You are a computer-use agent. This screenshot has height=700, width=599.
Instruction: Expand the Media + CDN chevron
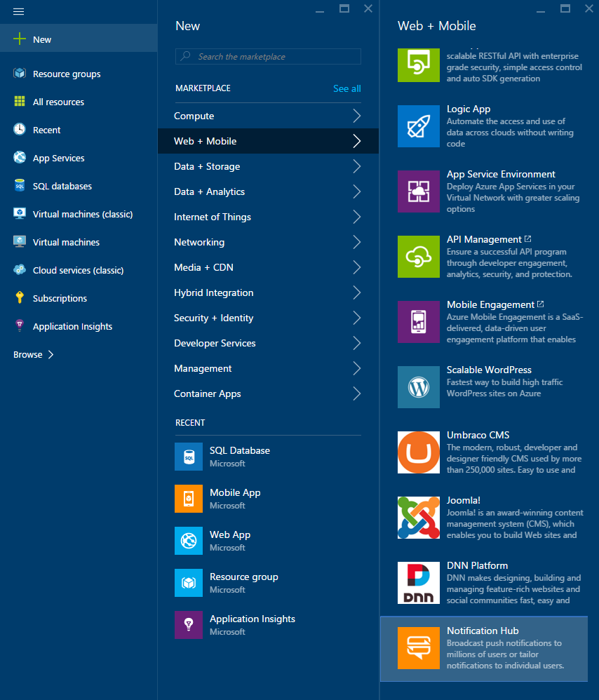356,267
